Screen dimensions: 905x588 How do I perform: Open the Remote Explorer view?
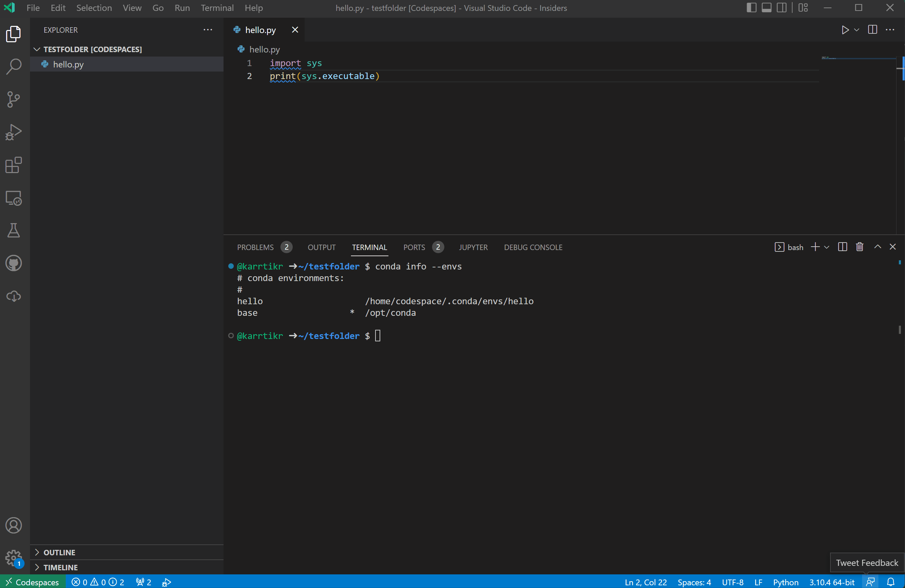tap(14, 198)
